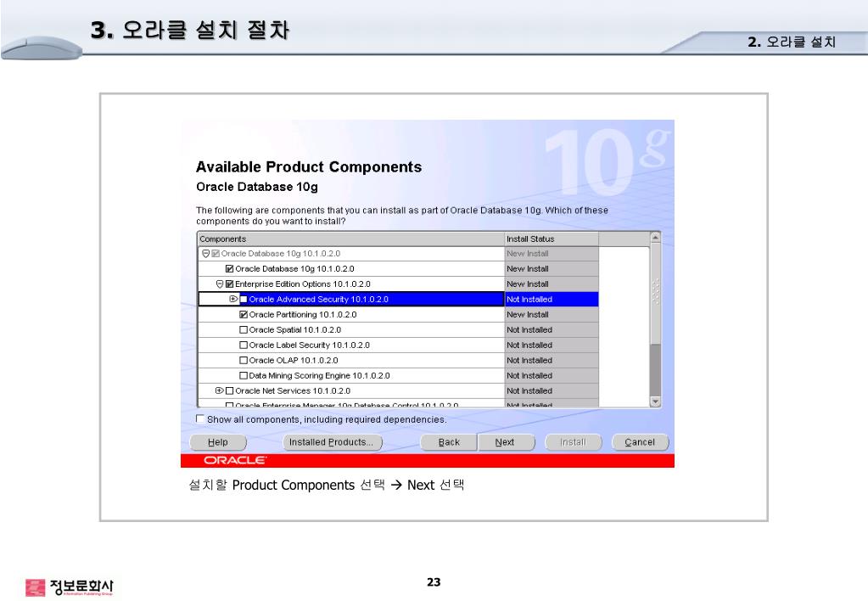
Task: Click scrollbar up arrow in components list
Action: pyautogui.click(x=655, y=238)
